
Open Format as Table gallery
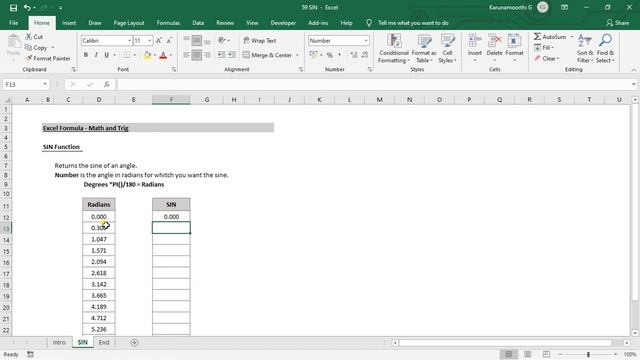(424, 49)
